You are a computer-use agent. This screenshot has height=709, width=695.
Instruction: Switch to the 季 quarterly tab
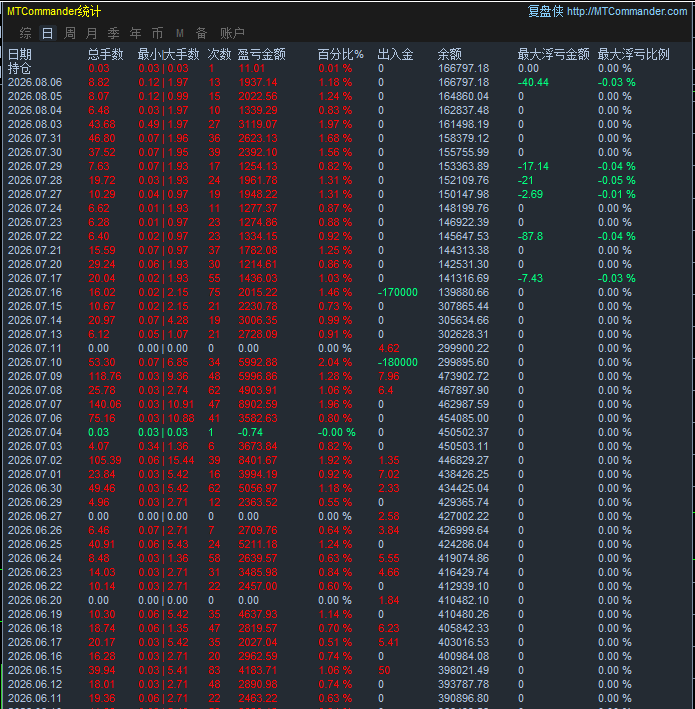113,33
